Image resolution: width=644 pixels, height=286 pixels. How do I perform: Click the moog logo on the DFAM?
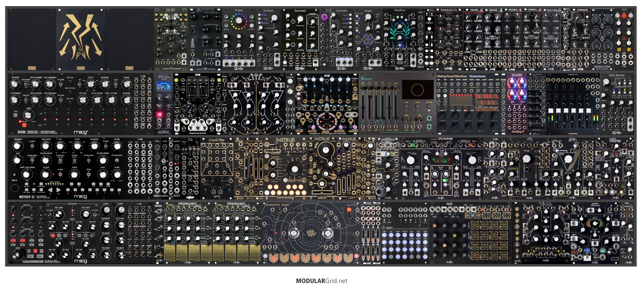pos(81,132)
